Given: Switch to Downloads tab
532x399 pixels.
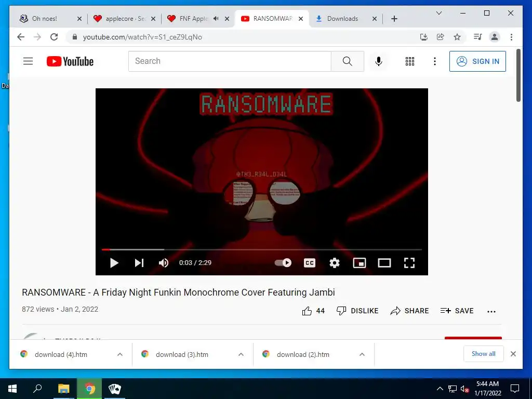Looking at the screenshot, I should [x=342, y=19].
